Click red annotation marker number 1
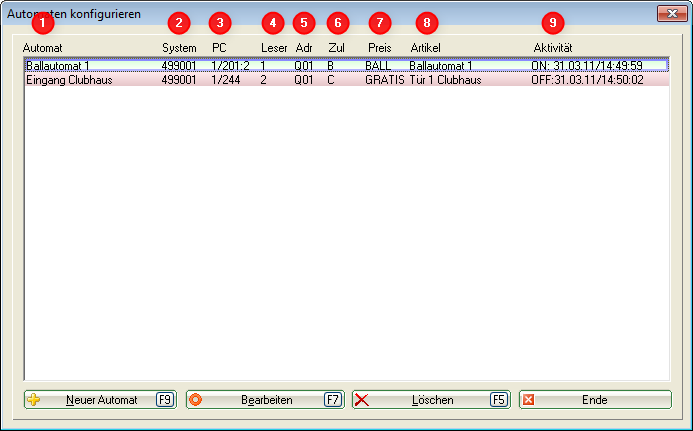 tap(41, 22)
